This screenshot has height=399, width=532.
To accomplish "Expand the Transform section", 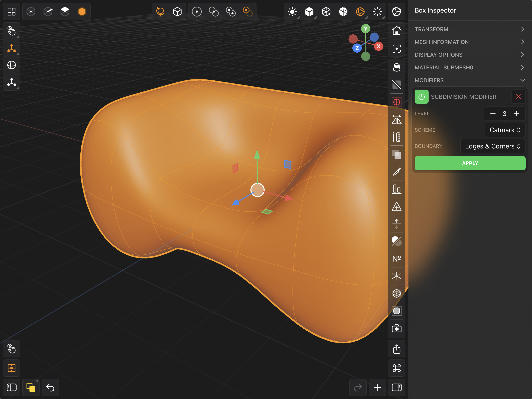I will tap(470, 29).
